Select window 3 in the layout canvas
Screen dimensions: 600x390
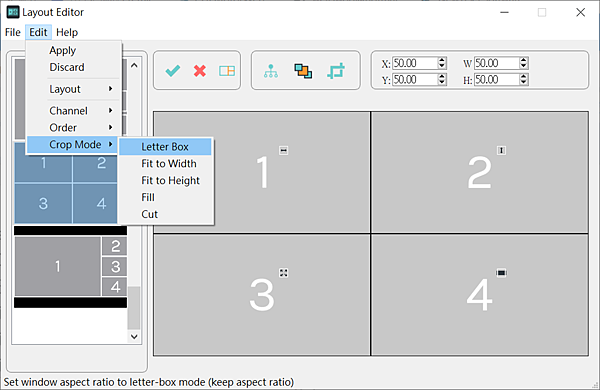(x=262, y=295)
